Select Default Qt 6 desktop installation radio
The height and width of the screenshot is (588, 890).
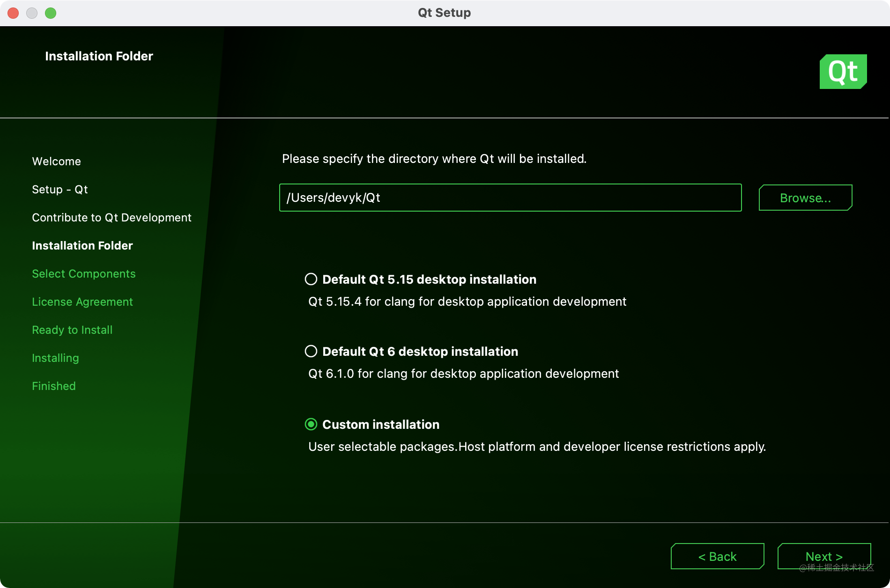[311, 352]
